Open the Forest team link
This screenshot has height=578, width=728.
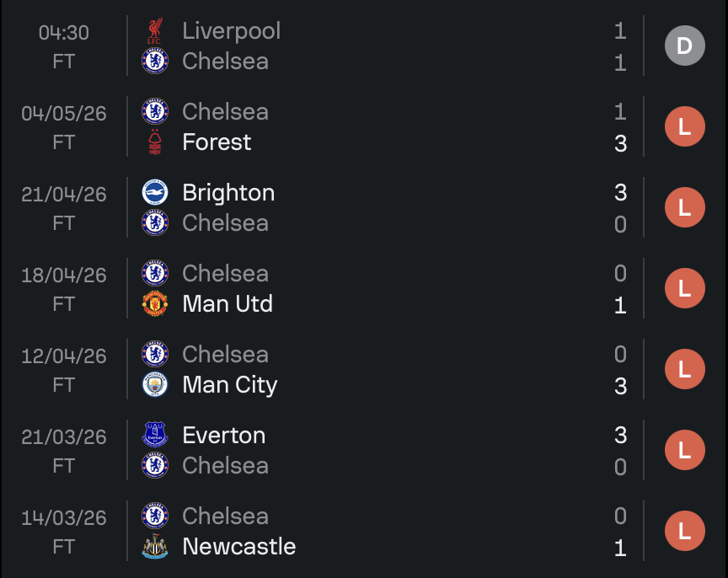tap(217, 142)
